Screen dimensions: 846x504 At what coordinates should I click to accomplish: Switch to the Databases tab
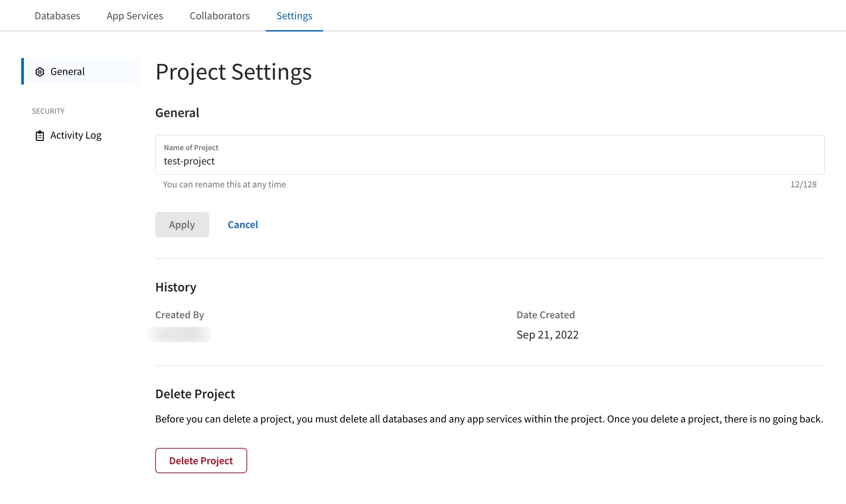[57, 16]
